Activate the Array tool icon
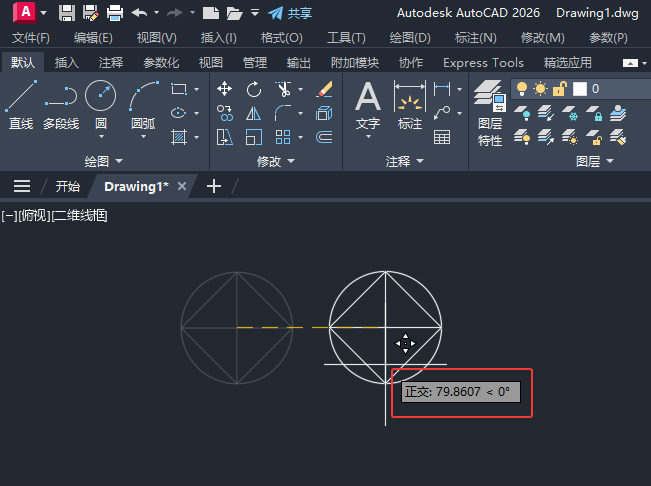This screenshot has width=651, height=486. (x=283, y=137)
